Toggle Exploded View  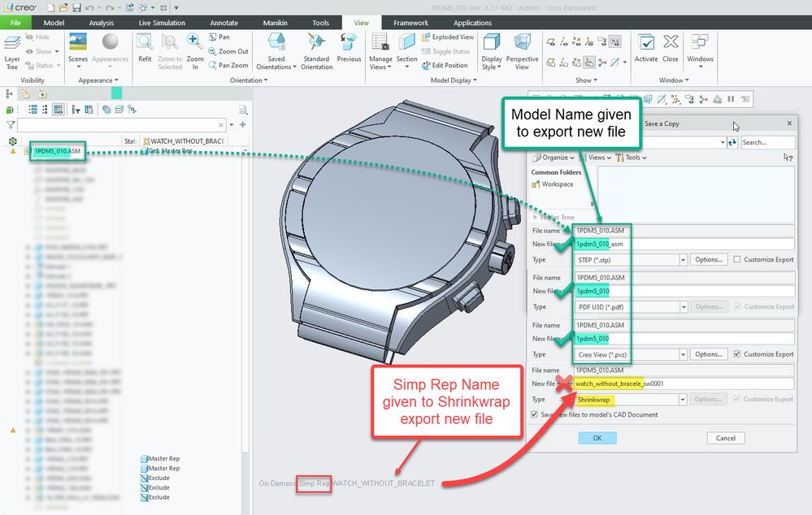click(448, 37)
